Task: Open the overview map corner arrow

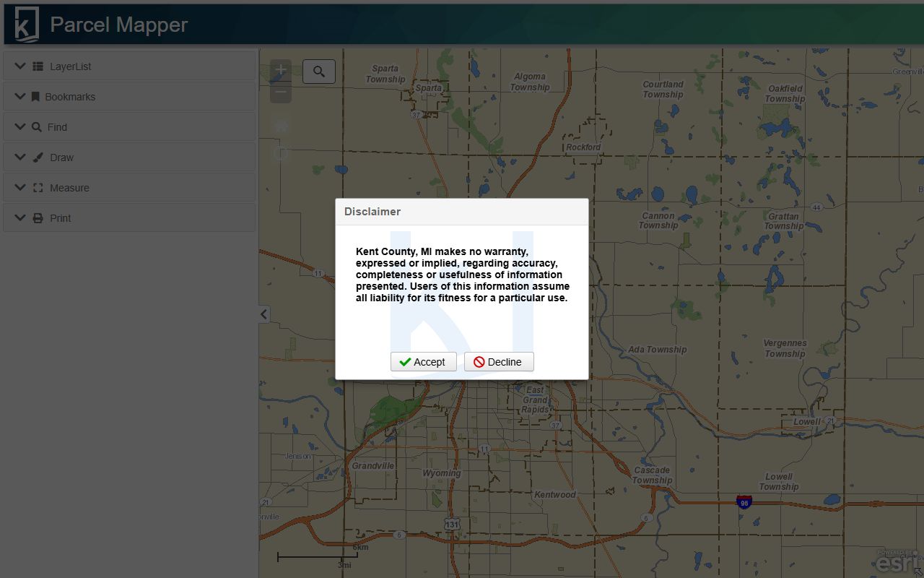Action: (918, 572)
